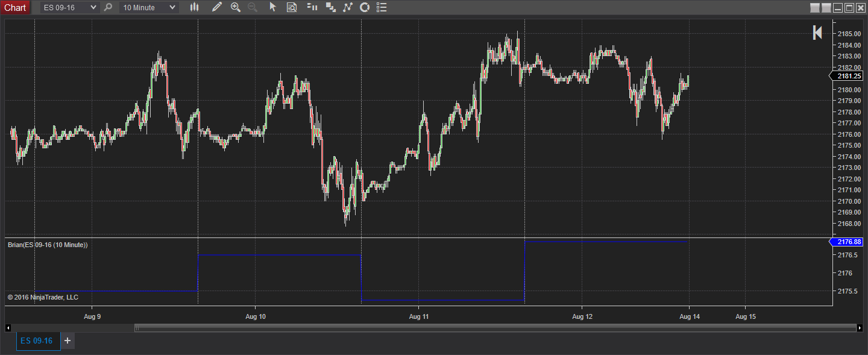Viewport: 868px width, 355px height.
Task: Click the second gray window link button
Action: click(x=826, y=7)
